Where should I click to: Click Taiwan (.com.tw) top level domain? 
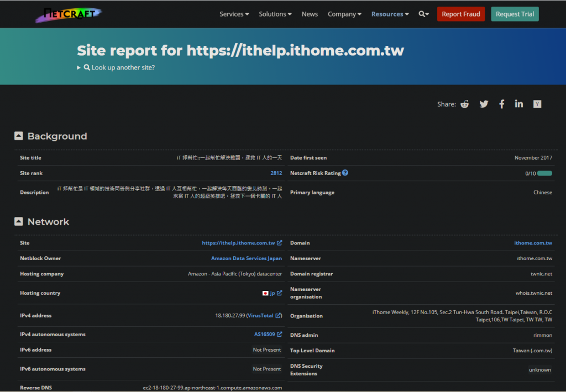tap(532, 351)
